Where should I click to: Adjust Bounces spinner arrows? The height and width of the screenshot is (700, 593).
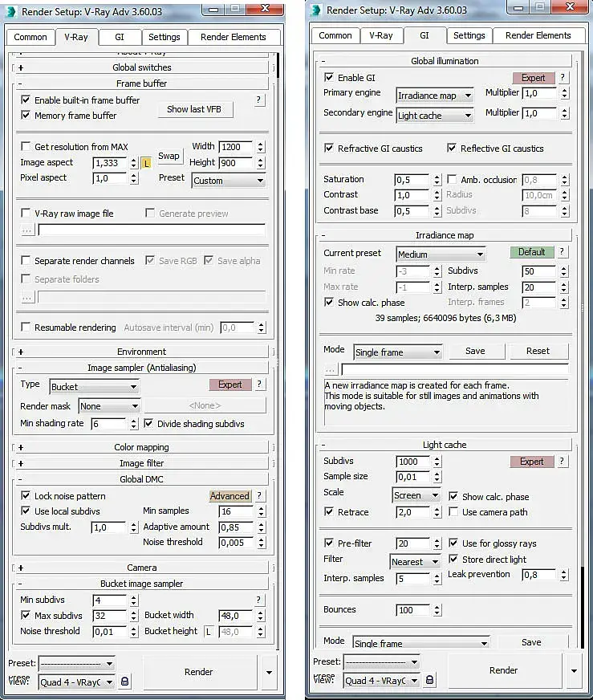(437, 610)
